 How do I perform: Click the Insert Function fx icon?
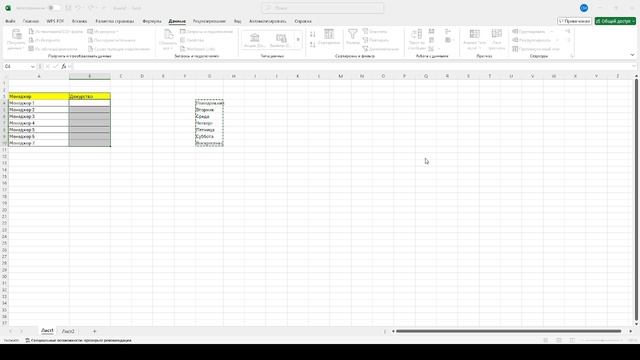[x=64, y=66]
